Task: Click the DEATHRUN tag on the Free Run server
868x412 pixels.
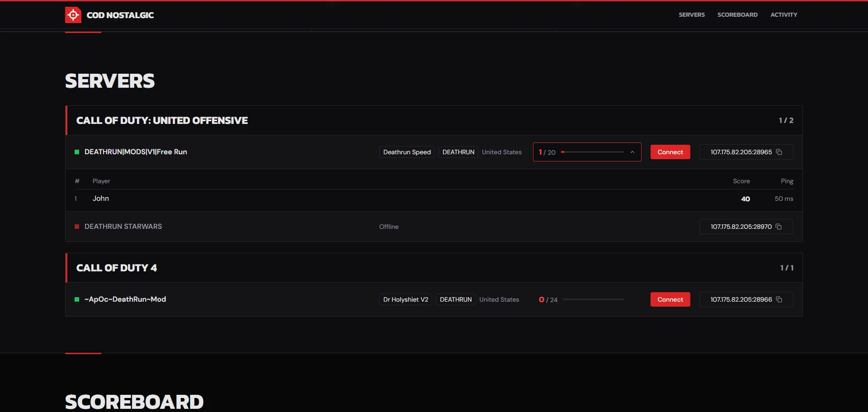Action: [458, 152]
